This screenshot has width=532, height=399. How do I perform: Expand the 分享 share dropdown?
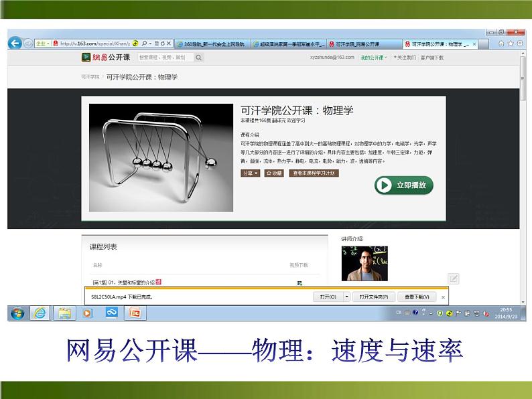click(251, 173)
